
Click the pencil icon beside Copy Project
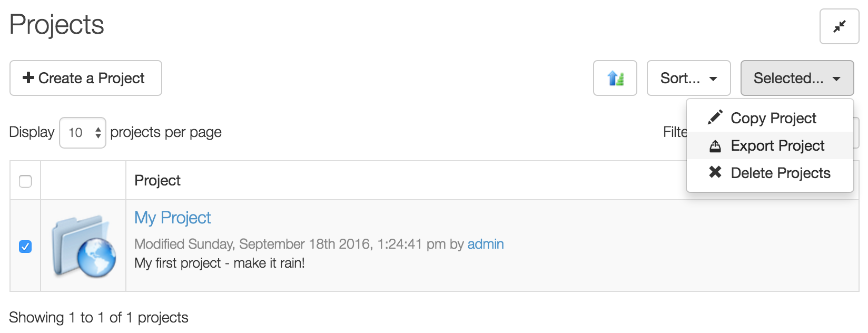pos(715,117)
